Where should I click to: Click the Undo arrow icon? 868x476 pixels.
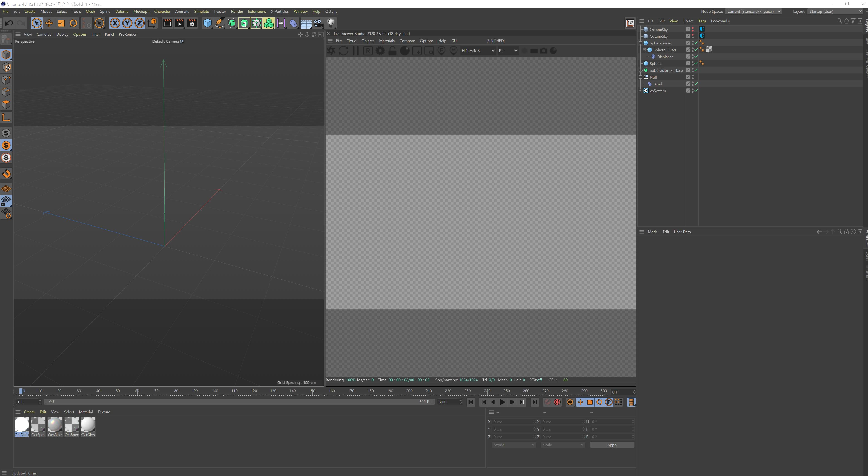tap(9, 23)
